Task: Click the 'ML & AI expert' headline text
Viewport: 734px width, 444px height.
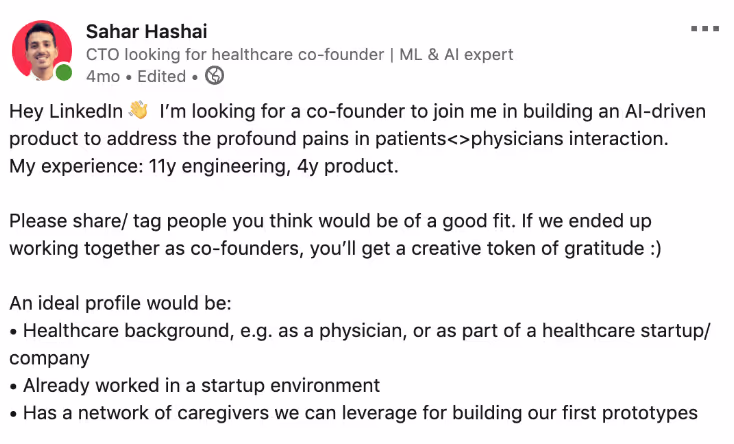Action: 456,54
